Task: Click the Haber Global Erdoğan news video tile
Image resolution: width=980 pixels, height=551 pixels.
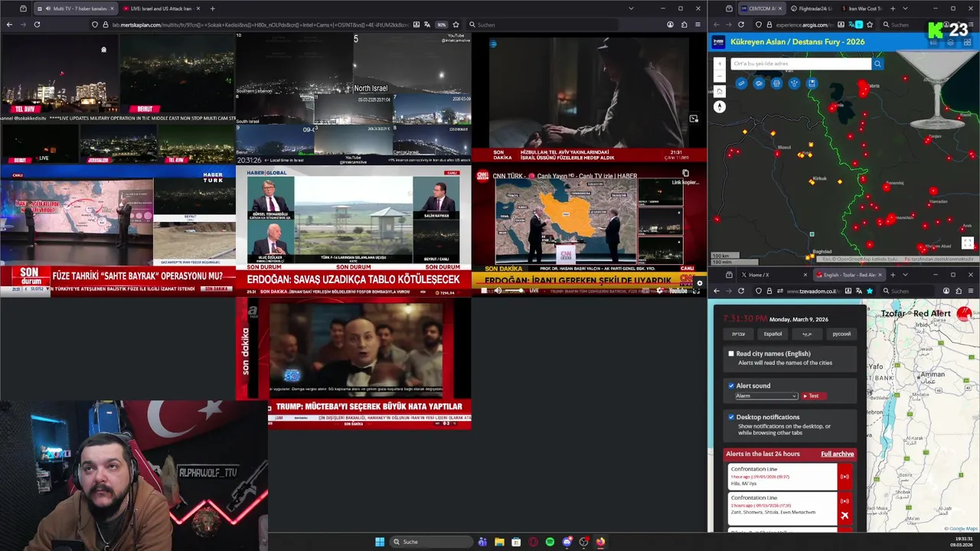Action: coord(353,231)
